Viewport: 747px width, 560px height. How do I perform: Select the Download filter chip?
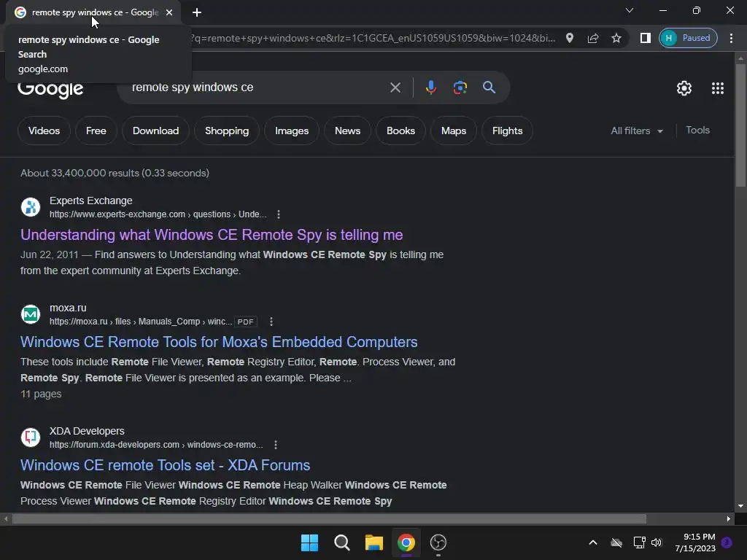click(156, 131)
